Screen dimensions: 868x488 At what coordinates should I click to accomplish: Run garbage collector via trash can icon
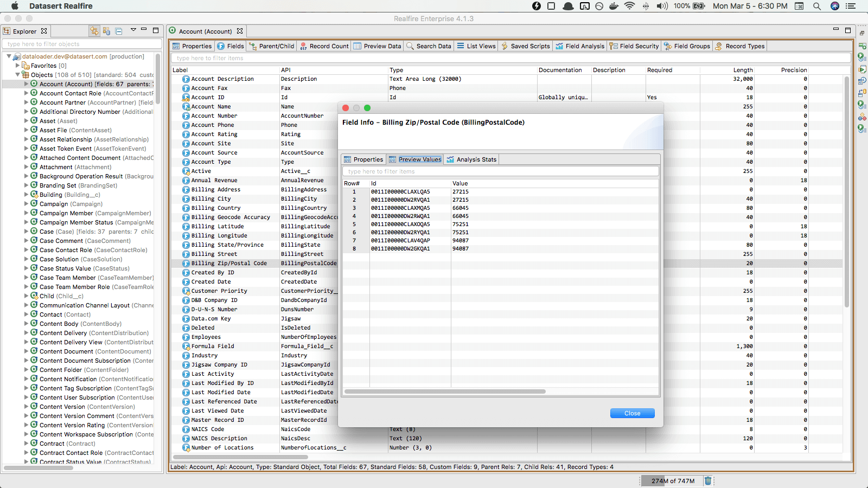click(708, 480)
